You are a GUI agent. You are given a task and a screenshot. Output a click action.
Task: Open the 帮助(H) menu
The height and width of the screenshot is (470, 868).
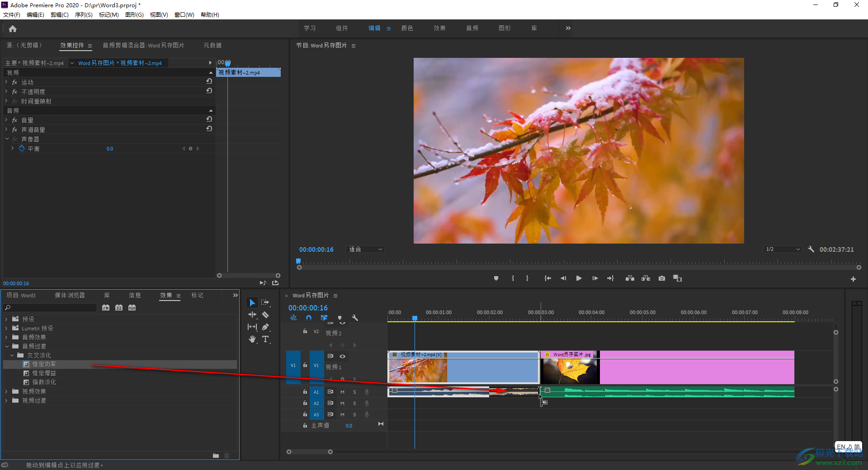click(x=210, y=15)
